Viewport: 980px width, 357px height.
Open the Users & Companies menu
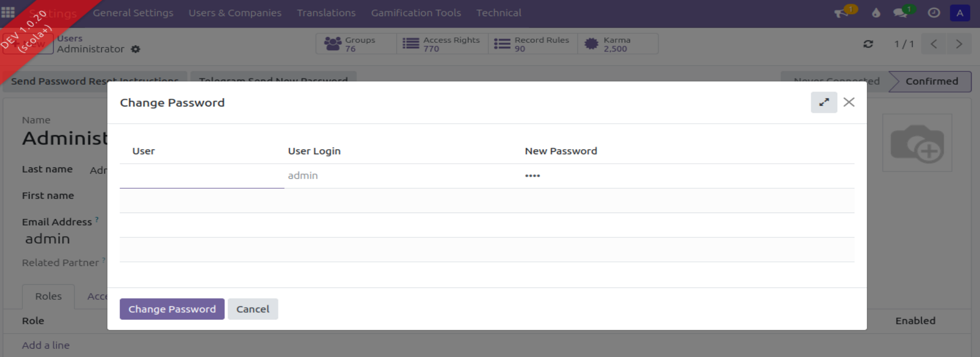(x=235, y=13)
